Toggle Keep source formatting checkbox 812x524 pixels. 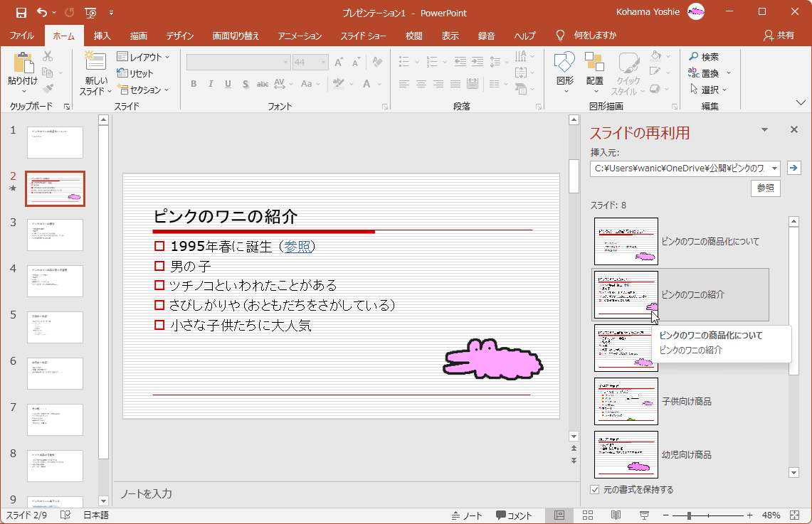595,490
